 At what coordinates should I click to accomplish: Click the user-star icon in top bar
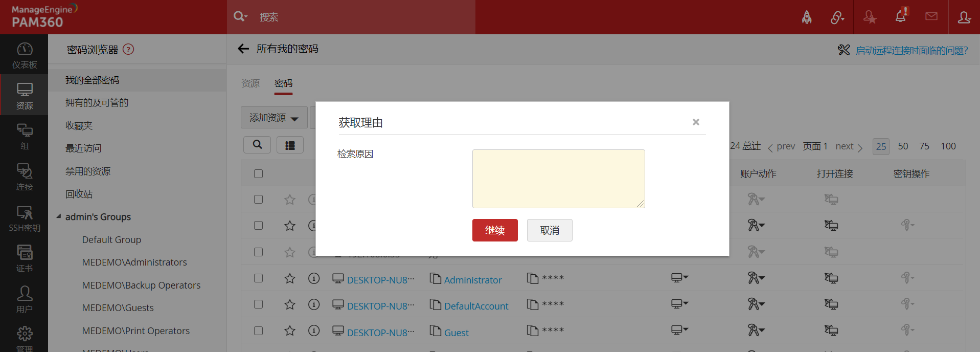tap(870, 17)
